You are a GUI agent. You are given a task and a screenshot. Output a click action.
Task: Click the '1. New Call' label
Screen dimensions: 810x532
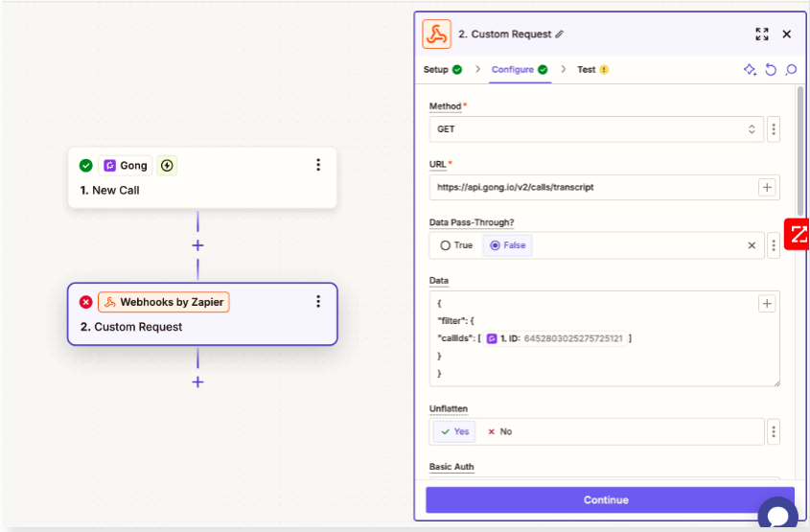click(109, 190)
